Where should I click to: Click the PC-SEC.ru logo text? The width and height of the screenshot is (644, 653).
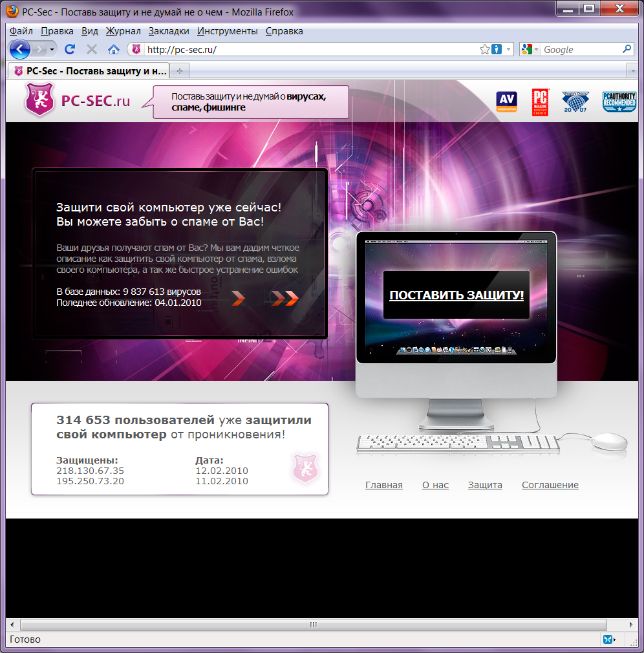click(x=96, y=101)
